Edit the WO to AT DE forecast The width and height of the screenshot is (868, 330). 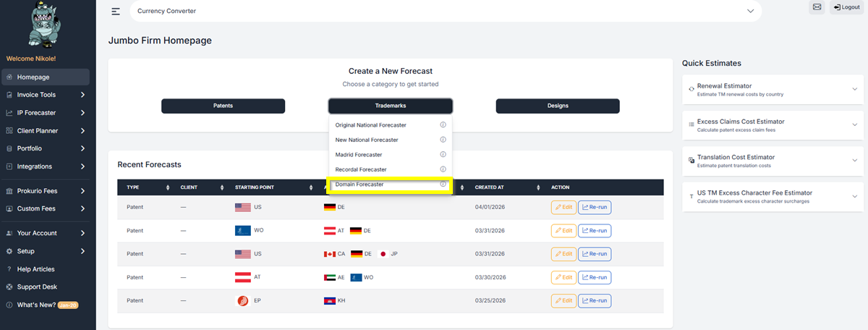point(563,231)
